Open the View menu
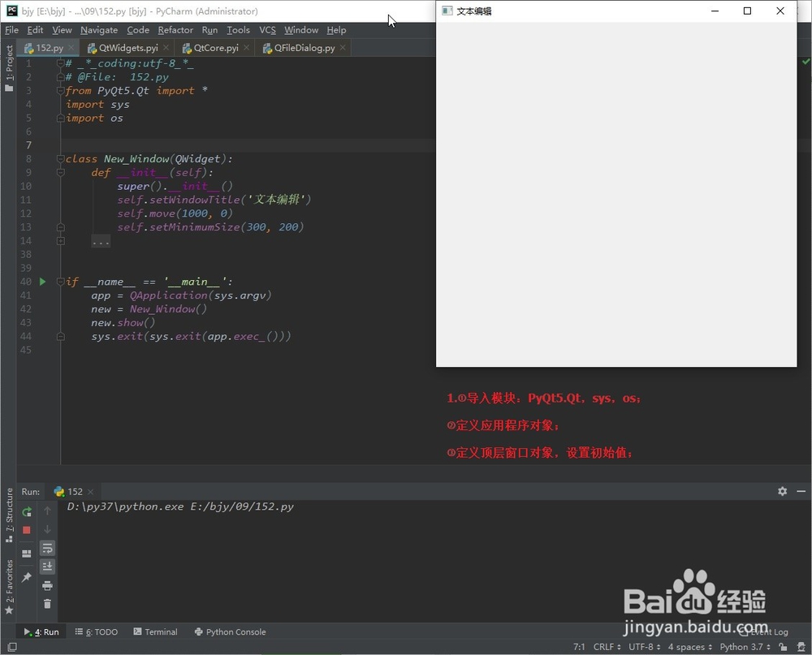This screenshot has width=812, height=655. [x=63, y=30]
